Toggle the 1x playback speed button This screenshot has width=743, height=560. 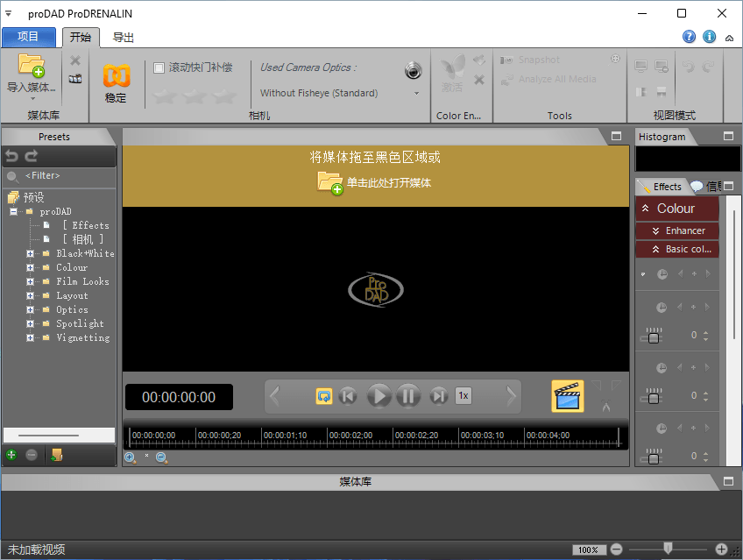pyautogui.click(x=463, y=395)
